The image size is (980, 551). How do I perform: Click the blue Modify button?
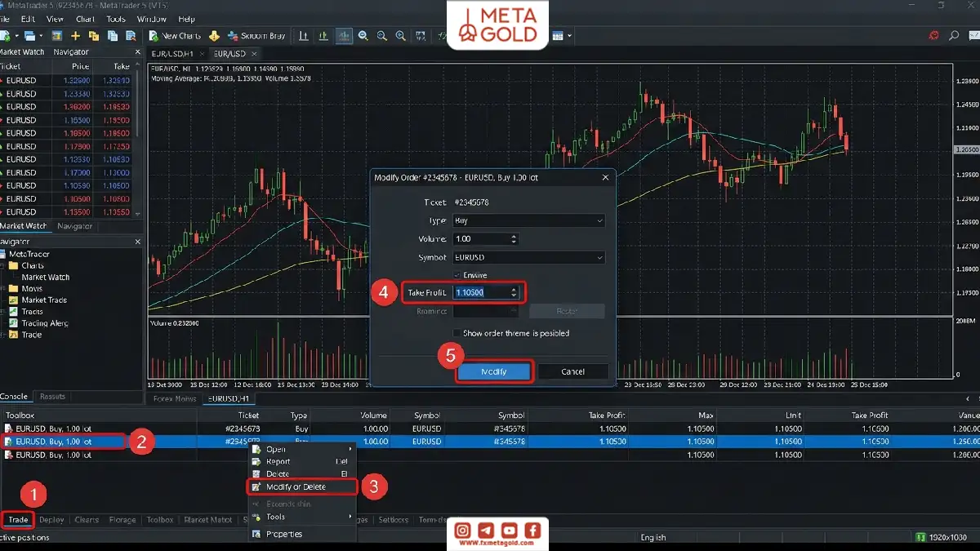tap(494, 371)
